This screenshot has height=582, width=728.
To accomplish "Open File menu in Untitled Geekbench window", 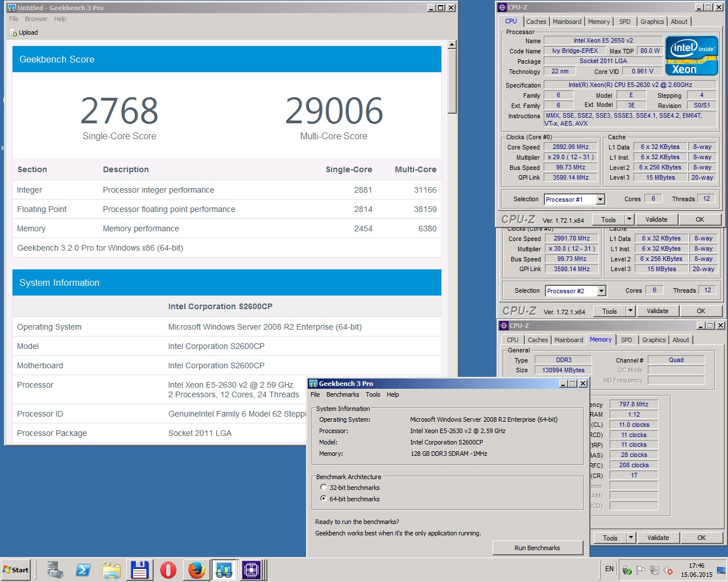I will coord(14,19).
